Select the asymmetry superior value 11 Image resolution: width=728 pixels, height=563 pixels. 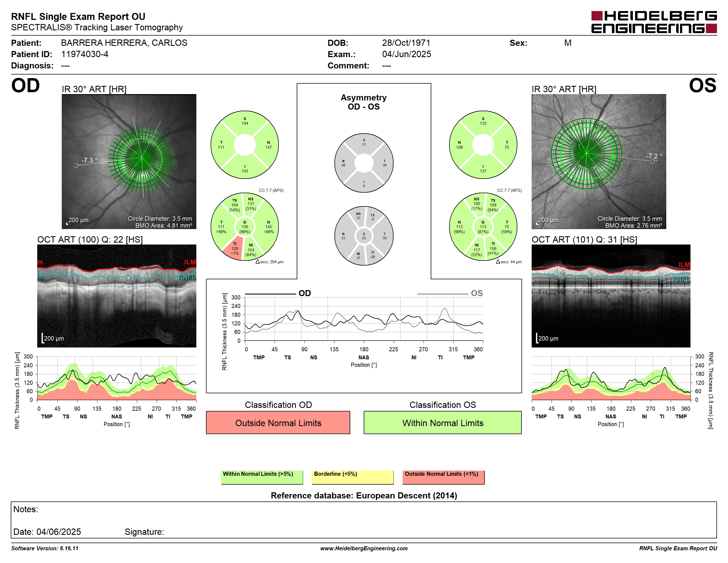pyautogui.click(x=364, y=142)
